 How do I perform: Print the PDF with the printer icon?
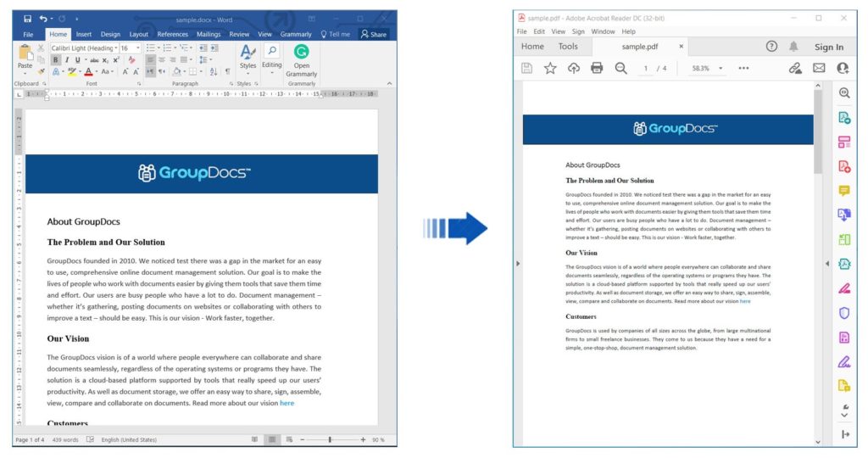click(597, 68)
